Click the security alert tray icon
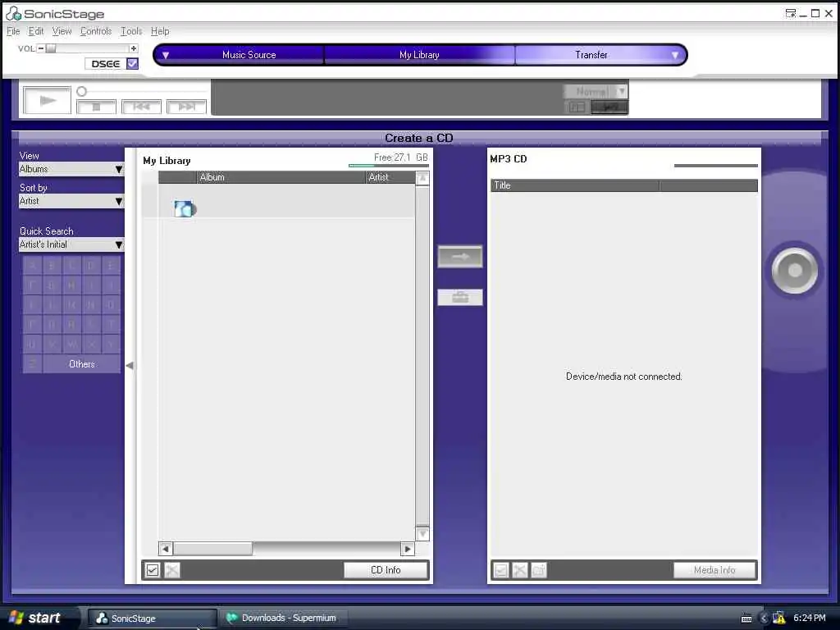This screenshot has width=840, height=630. coord(779,619)
